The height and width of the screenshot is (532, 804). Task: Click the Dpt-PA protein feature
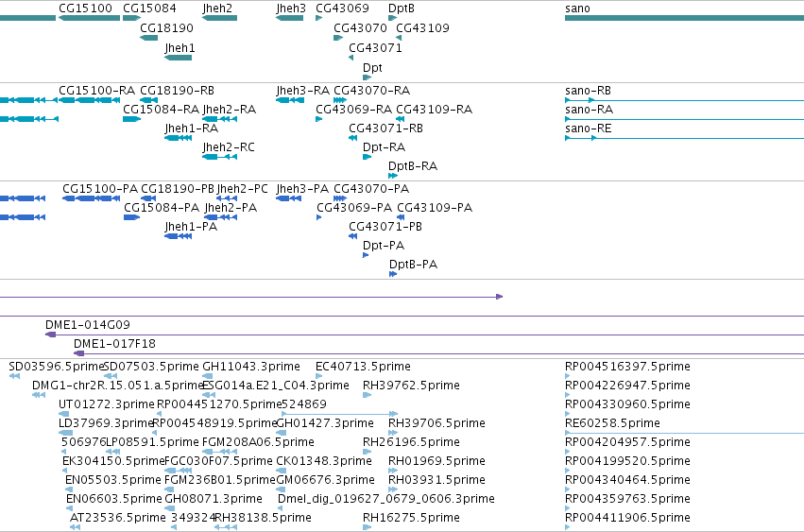[366, 255]
